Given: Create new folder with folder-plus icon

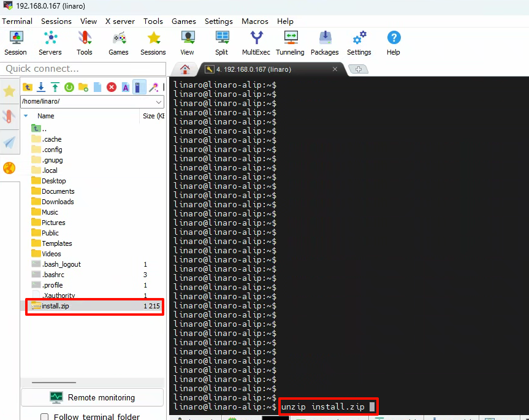Looking at the screenshot, I should point(83,88).
